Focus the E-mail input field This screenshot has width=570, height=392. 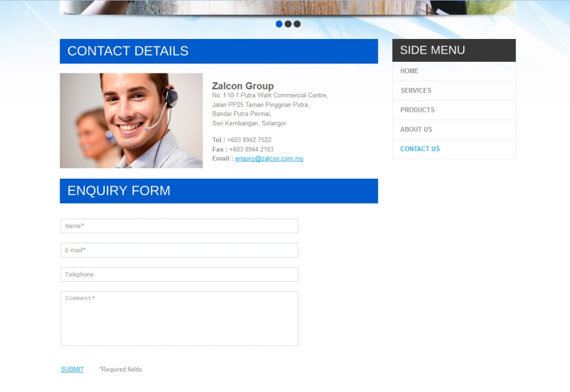pos(179,250)
